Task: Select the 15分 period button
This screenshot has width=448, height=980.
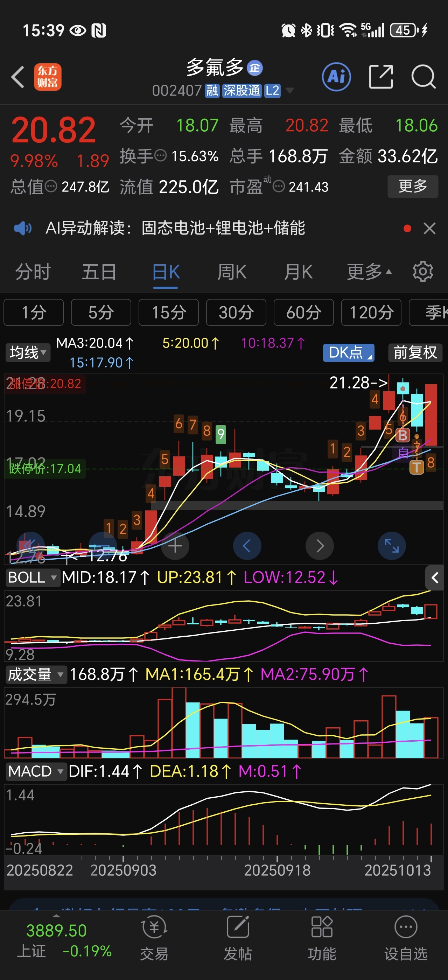Action: [x=169, y=312]
